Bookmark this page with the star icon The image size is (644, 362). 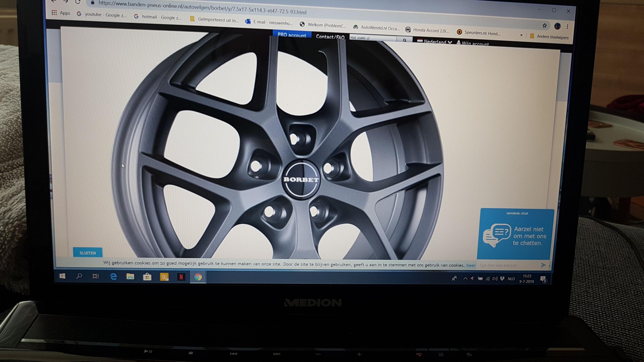click(544, 26)
